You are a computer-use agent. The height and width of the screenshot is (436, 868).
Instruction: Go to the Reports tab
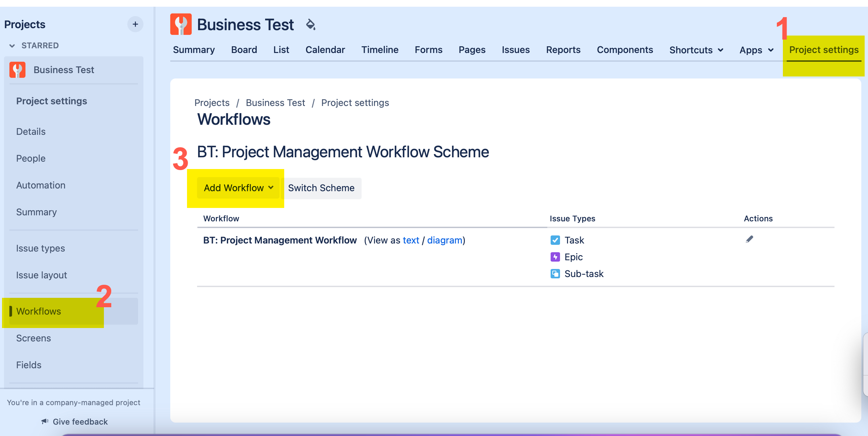(563, 50)
